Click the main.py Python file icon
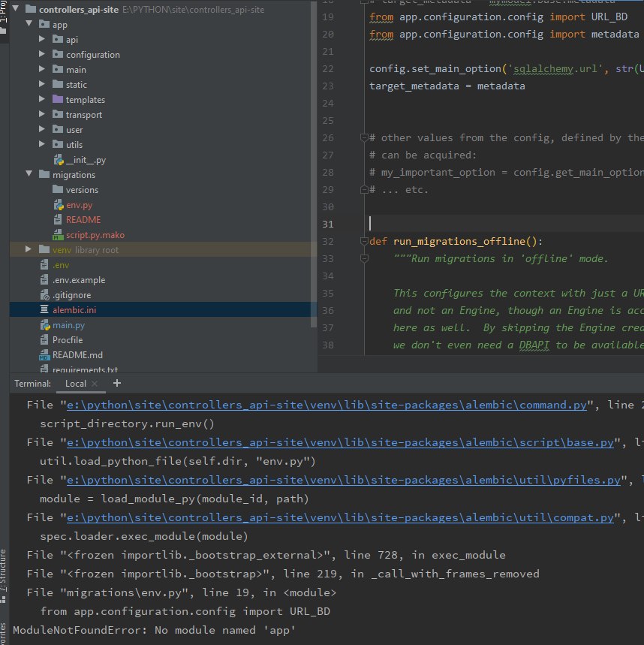Image resolution: width=644 pixels, height=645 pixels. [44, 325]
